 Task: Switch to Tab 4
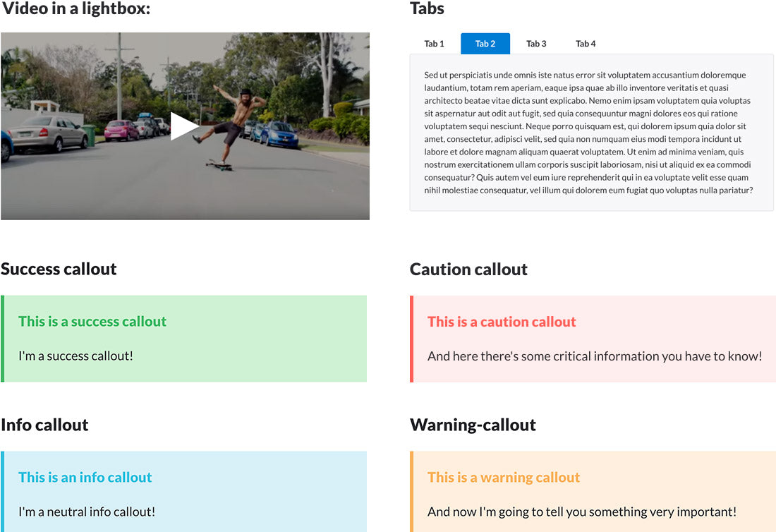click(x=586, y=44)
